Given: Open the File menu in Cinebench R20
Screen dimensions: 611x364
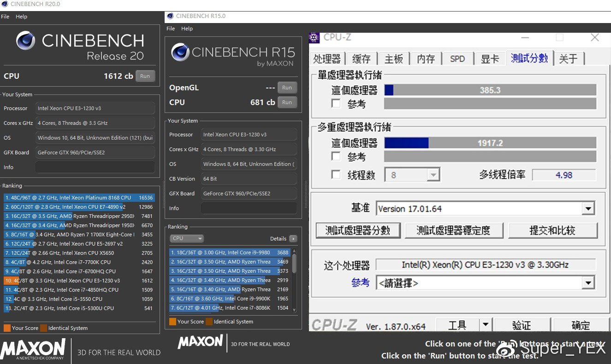Looking at the screenshot, I should pos(5,16).
